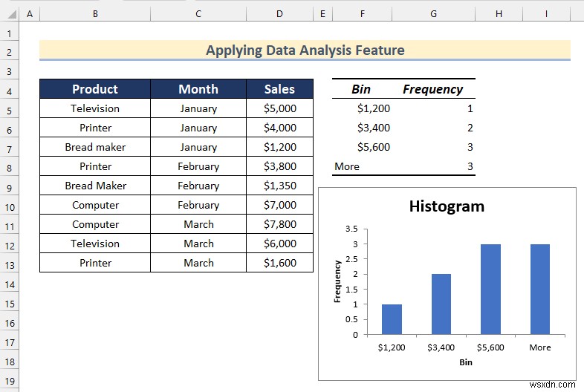Click the $3,400 histogram bar
584x392 pixels.
click(x=441, y=304)
